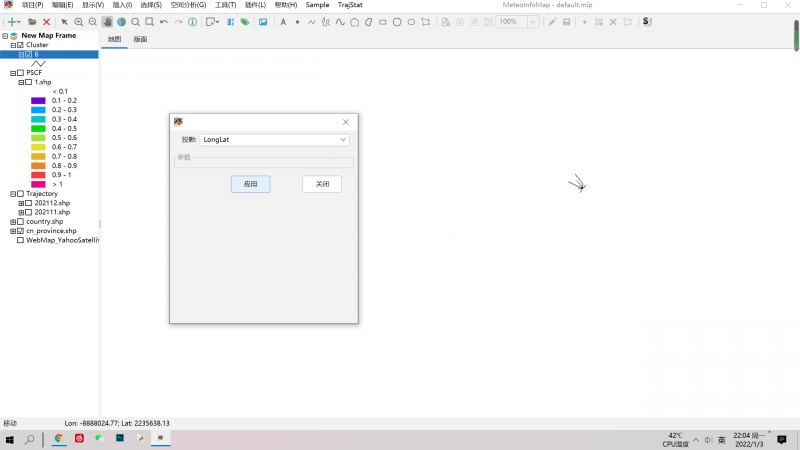Open the 100% zoom level dropdown
The height and width of the screenshot is (450, 800).
tap(532, 21)
